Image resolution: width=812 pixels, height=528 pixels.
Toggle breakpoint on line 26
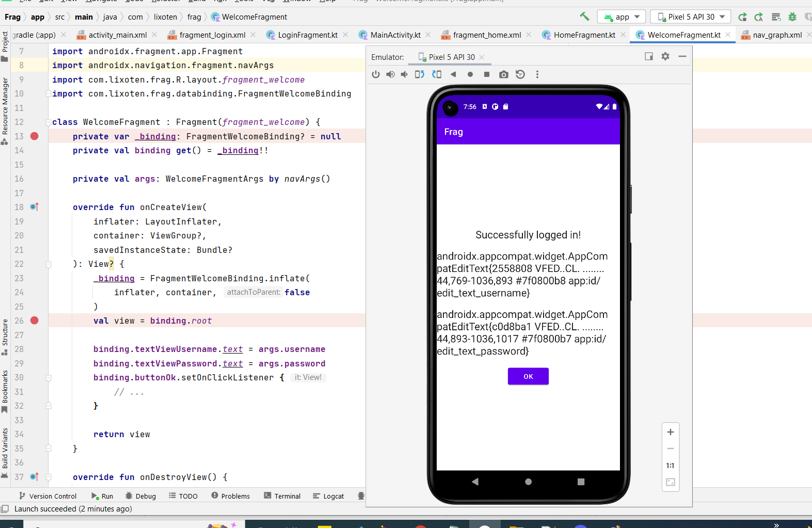coord(35,321)
